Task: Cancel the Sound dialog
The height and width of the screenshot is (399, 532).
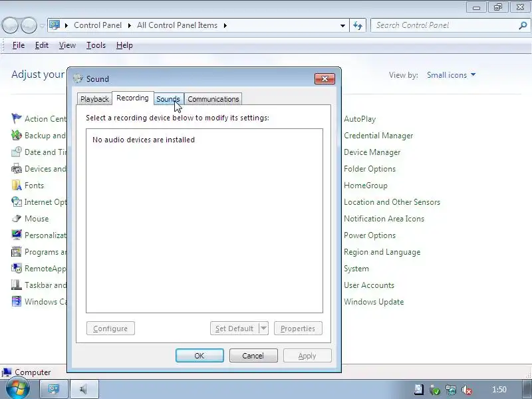Action: pos(253,356)
